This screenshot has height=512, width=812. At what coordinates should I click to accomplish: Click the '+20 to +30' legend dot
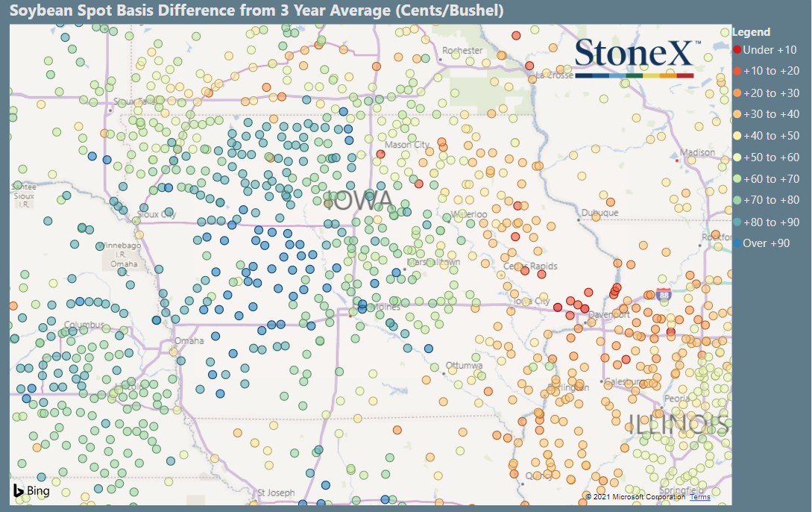click(x=737, y=93)
